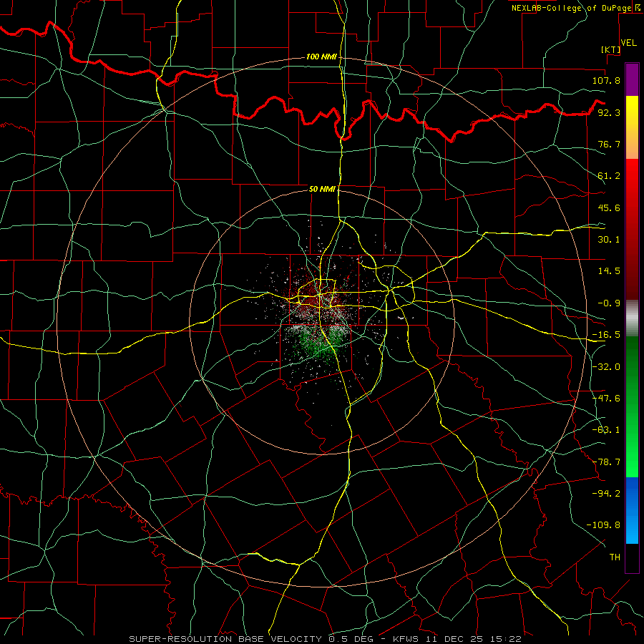Select the -32.0 velocity scale value
The image size is (644, 644).
(606, 367)
